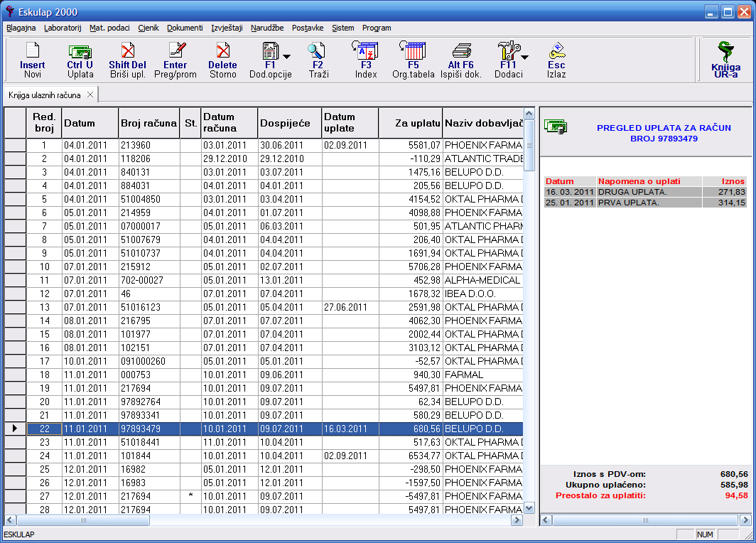Image resolution: width=756 pixels, height=543 pixels.
Task: Click the Ukupno uplaćeno value 585,98
Action: pyautogui.click(x=734, y=485)
